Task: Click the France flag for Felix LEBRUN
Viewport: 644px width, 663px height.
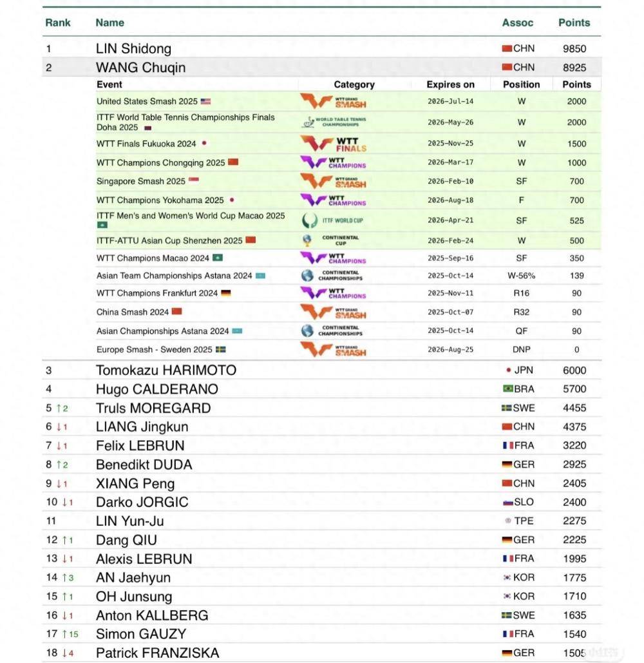Action: (508, 445)
